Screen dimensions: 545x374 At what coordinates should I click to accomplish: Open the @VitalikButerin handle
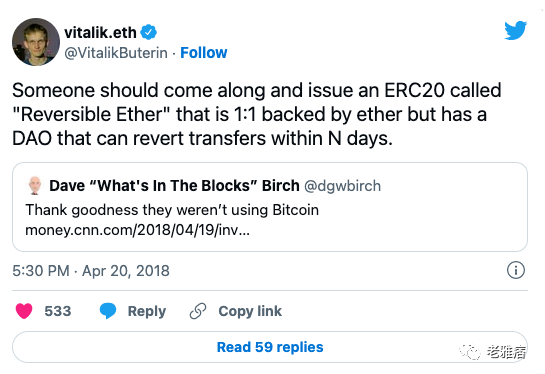116,53
